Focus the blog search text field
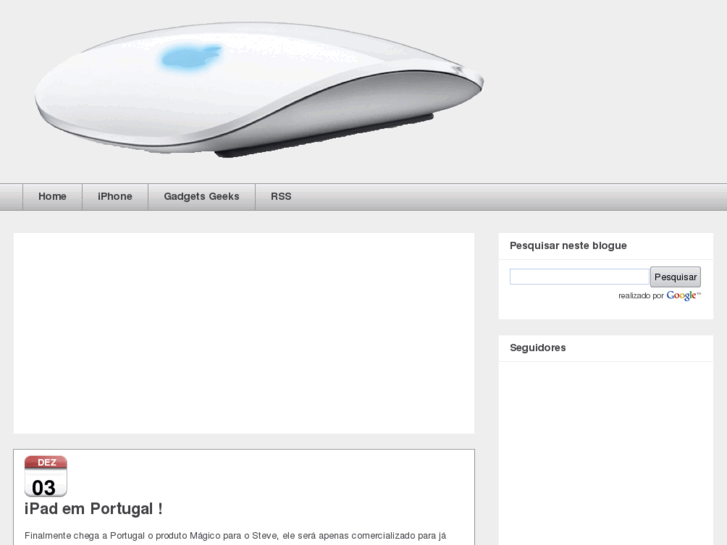 pos(579,277)
